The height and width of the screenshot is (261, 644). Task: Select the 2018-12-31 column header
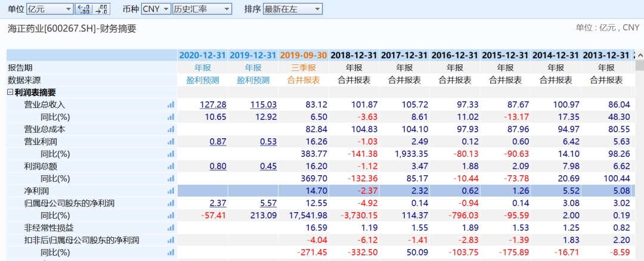[x=354, y=55]
